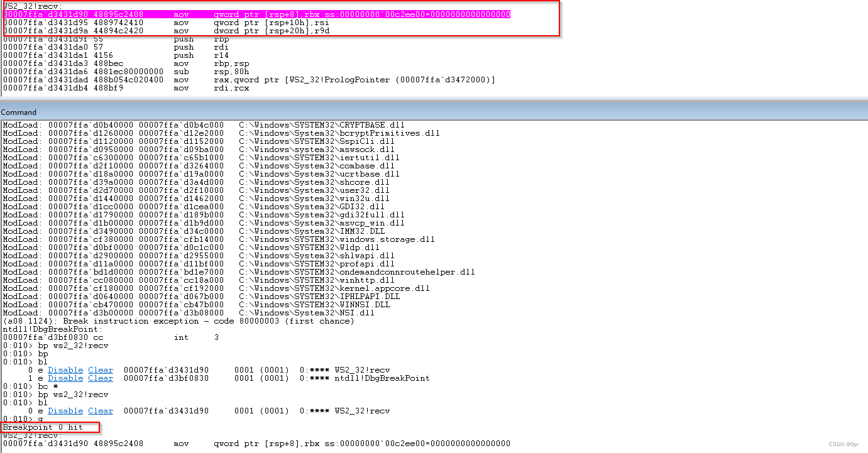Image resolution: width=868 pixels, height=453 pixels.
Task: Click the ModLoad line for iertutil.dll
Action: pyautogui.click(x=202, y=158)
